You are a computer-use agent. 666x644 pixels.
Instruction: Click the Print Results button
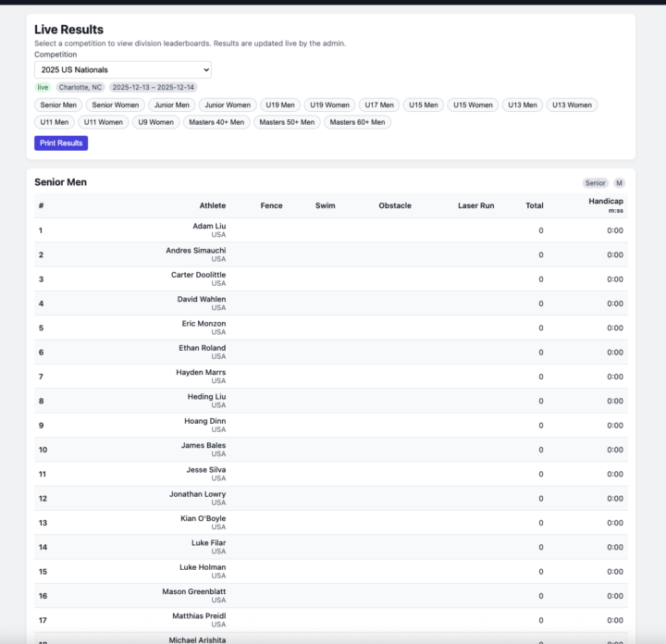point(61,143)
